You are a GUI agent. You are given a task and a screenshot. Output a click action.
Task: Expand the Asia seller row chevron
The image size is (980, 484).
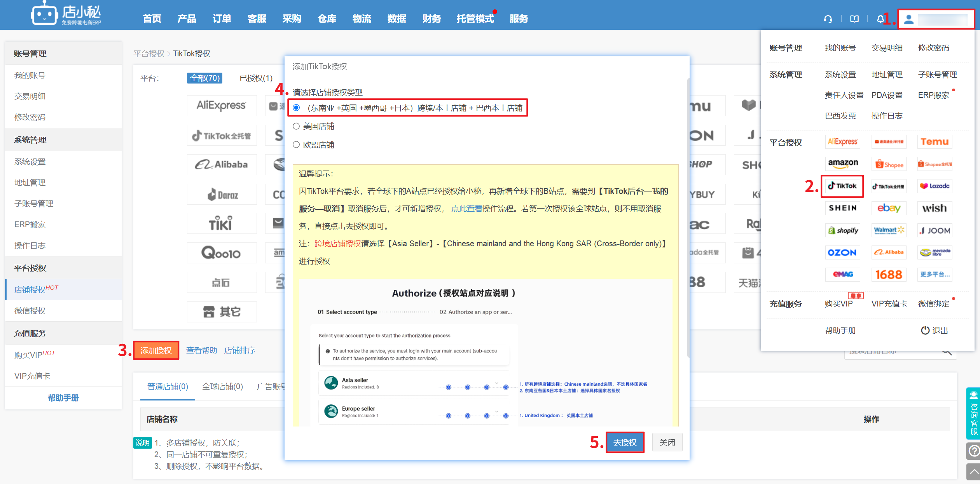pos(496,383)
